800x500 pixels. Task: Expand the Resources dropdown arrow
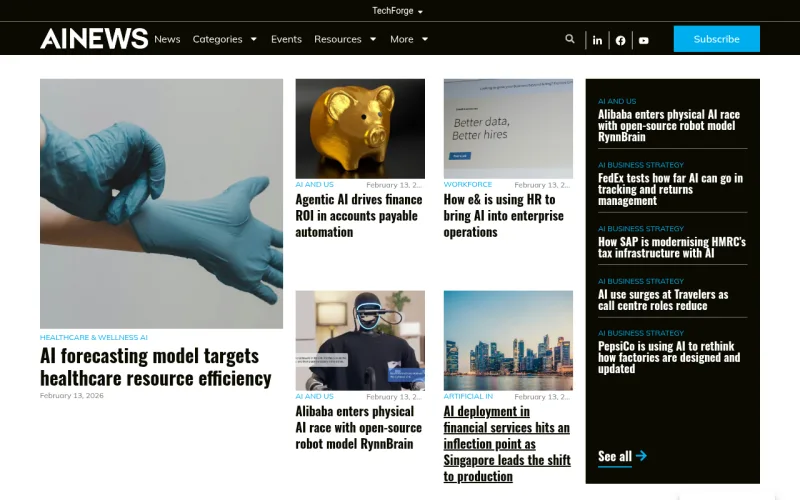pyautogui.click(x=373, y=39)
